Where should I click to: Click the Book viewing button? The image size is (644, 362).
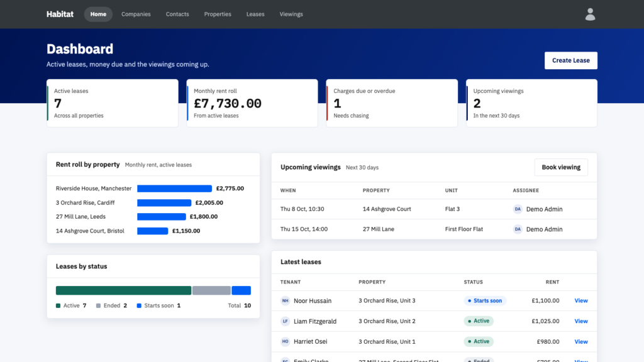(561, 167)
